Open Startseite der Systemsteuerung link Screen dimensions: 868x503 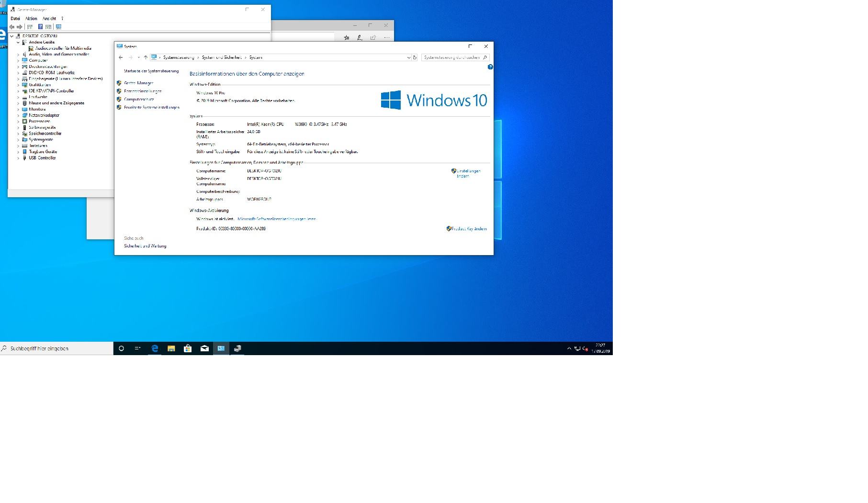[x=151, y=71]
